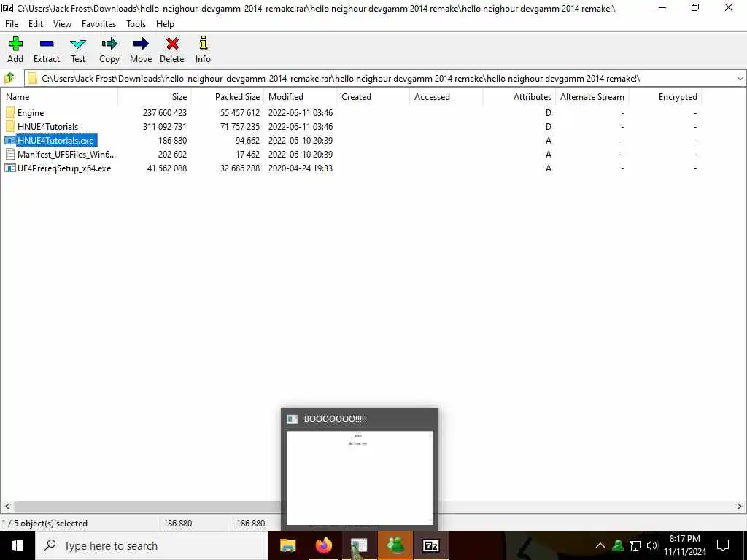Open File Explorer from taskbar
747x560 pixels.
pos(287,545)
